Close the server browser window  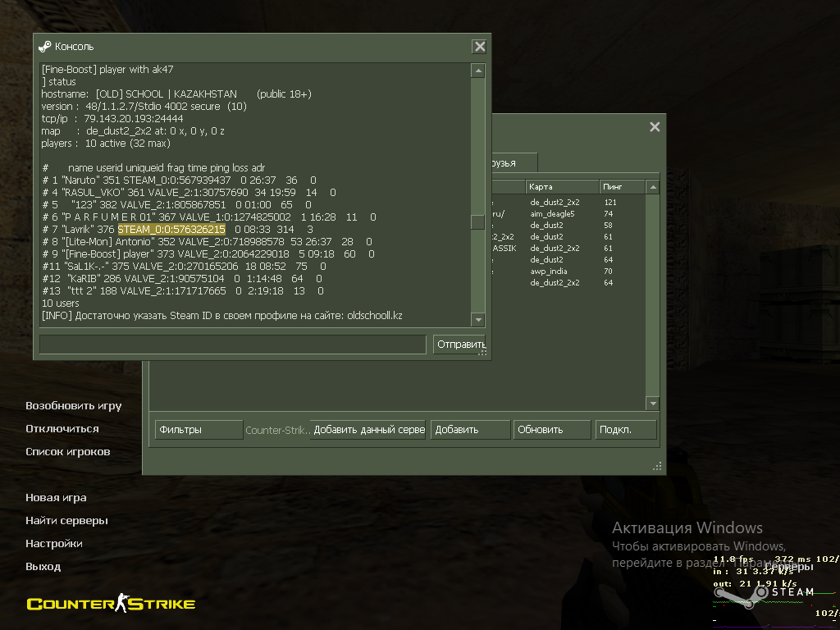[x=655, y=127]
